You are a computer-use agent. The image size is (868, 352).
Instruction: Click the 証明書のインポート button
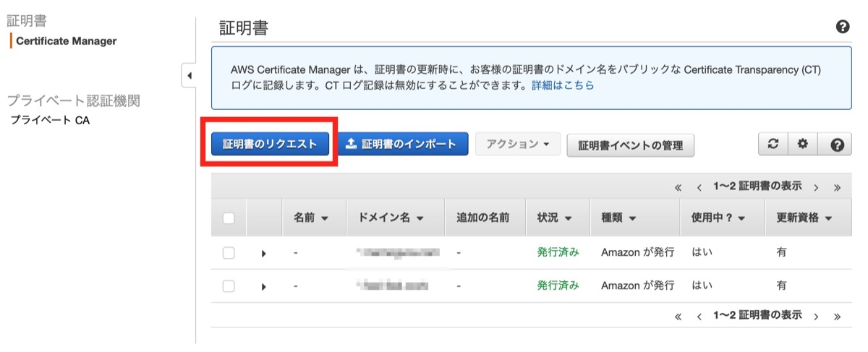click(x=403, y=144)
